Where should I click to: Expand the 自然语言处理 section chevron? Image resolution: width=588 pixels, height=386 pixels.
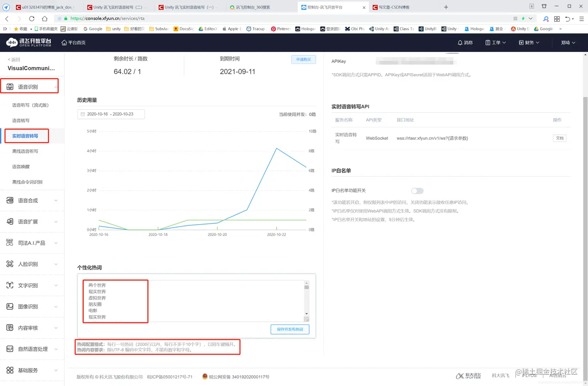[x=56, y=349]
